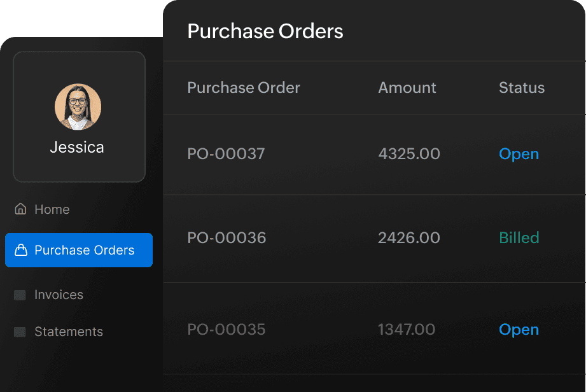Open purchase order PO-00036
This screenshot has height=392, width=586.
pyautogui.click(x=227, y=238)
